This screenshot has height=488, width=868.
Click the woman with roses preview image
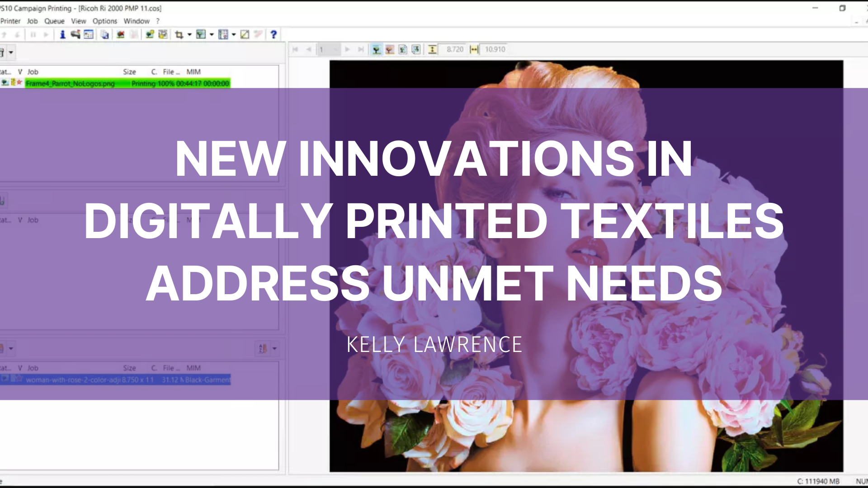pos(586,266)
